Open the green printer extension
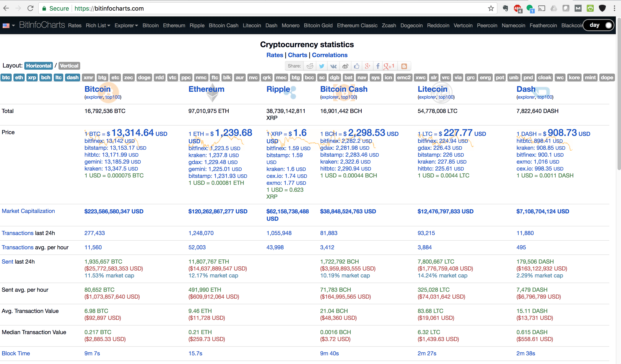This screenshot has width=621, height=364. click(590, 8)
